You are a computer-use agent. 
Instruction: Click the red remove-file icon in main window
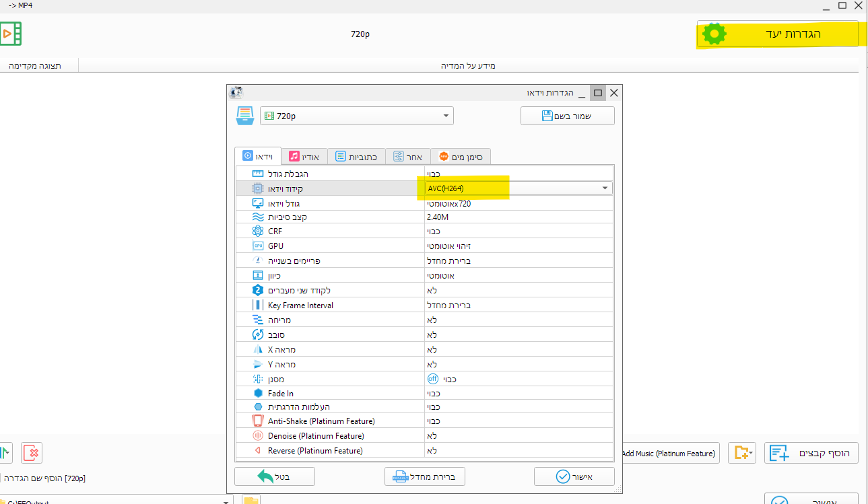32,453
